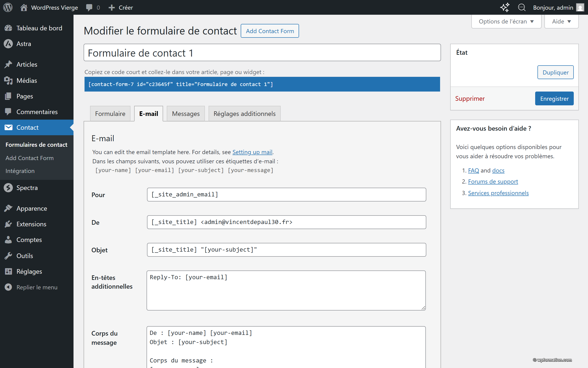588x368 pixels.
Task: Open the Extensions menu label
Action: pos(31,224)
